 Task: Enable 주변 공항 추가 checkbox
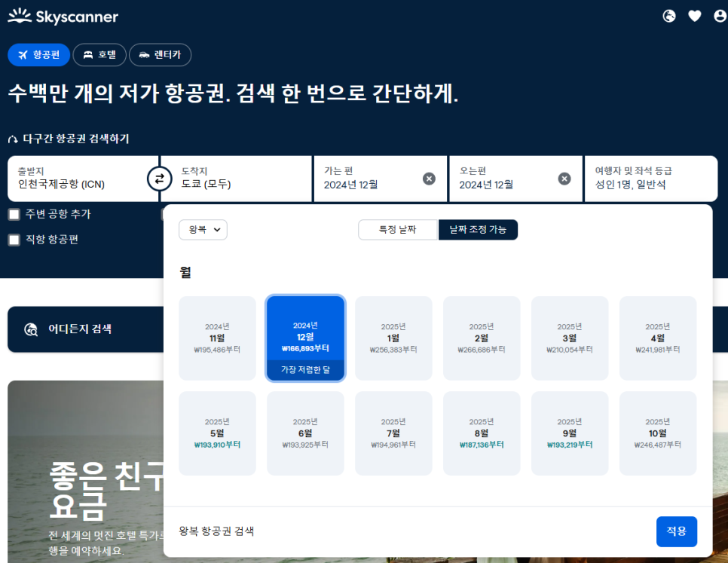(14, 214)
